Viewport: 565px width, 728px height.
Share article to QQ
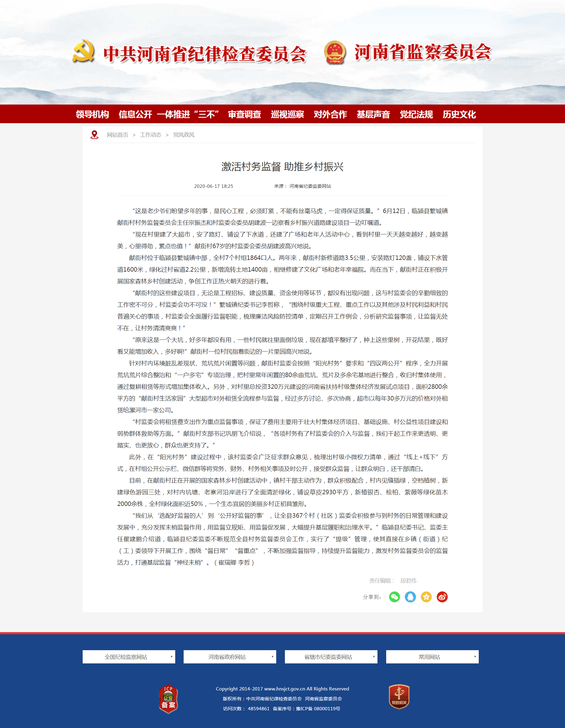(410, 597)
